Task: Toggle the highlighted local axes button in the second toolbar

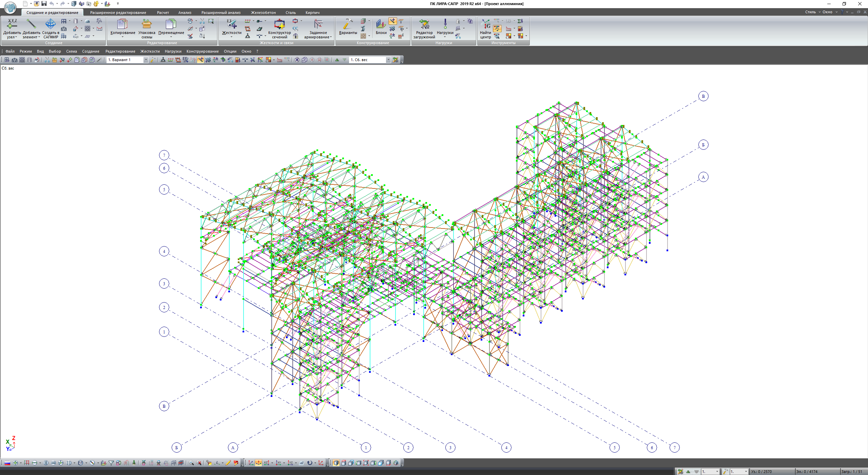Action: pos(200,60)
